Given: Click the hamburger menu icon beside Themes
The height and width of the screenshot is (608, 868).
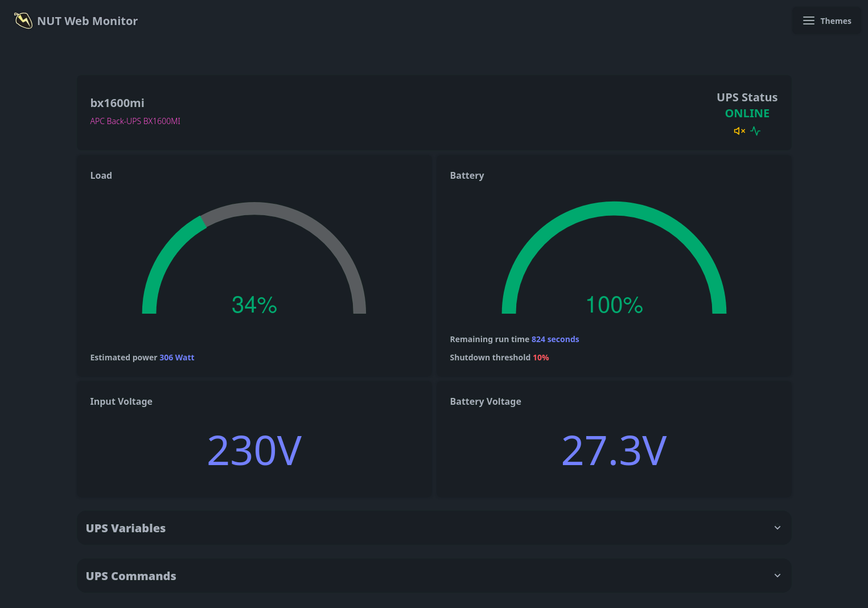Looking at the screenshot, I should pos(808,21).
